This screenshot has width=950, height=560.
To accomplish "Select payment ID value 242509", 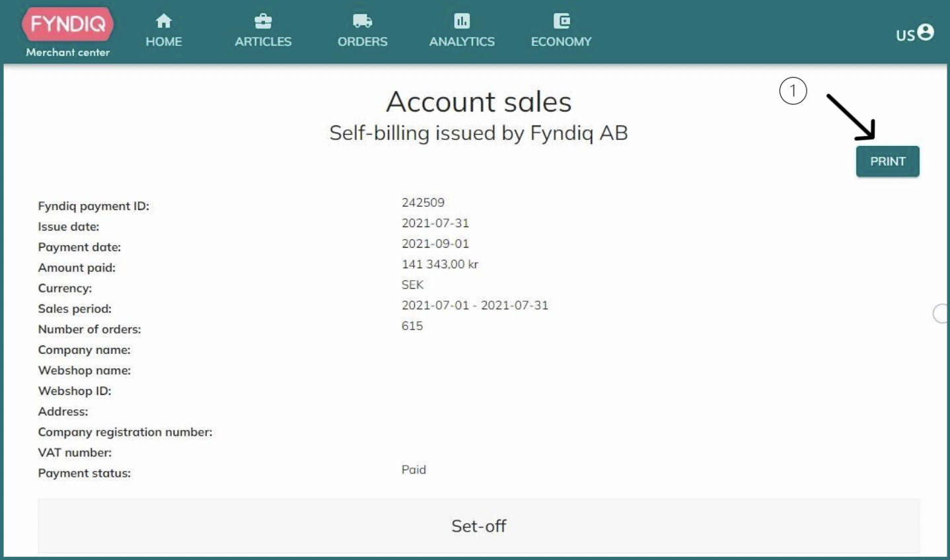I will (x=423, y=202).
